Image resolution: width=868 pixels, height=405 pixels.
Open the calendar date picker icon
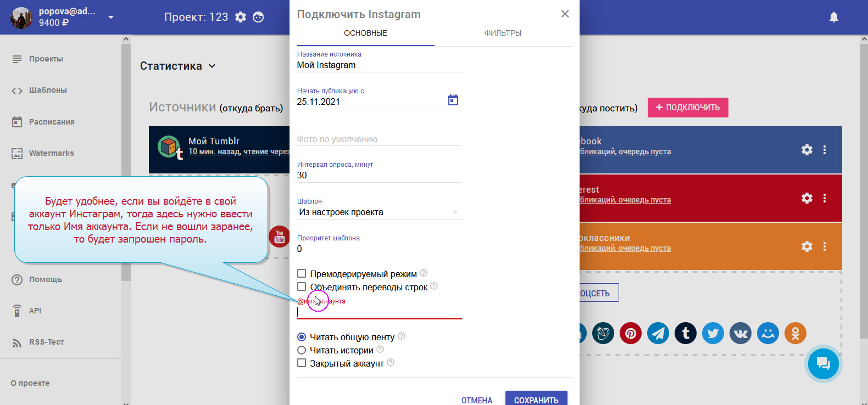pos(453,100)
